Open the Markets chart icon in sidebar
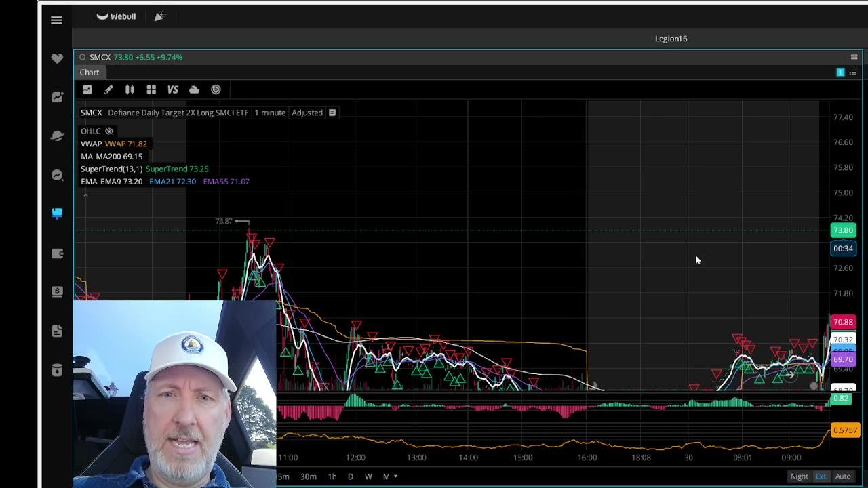Image resolution: width=868 pixels, height=488 pixels. coord(57,98)
